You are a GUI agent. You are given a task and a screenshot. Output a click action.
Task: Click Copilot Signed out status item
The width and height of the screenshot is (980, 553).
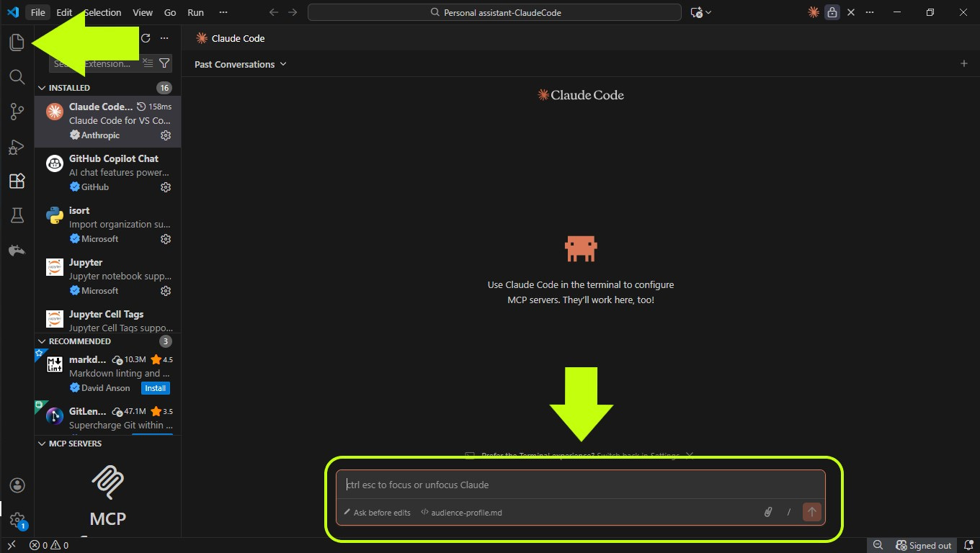[x=924, y=545]
